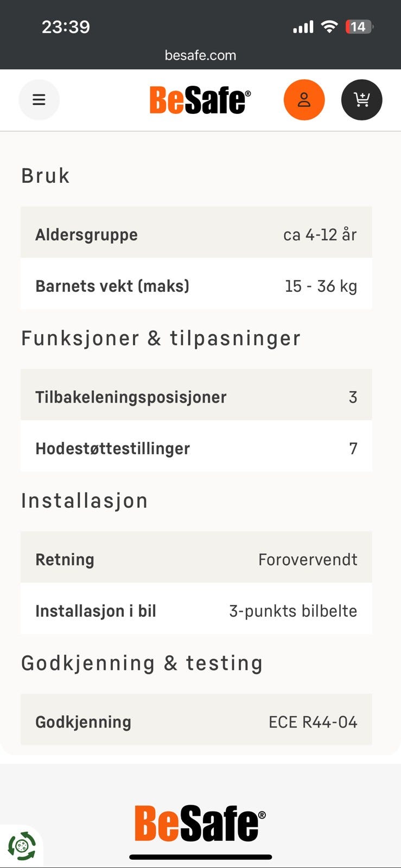Open the user account icon

tap(304, 100)
